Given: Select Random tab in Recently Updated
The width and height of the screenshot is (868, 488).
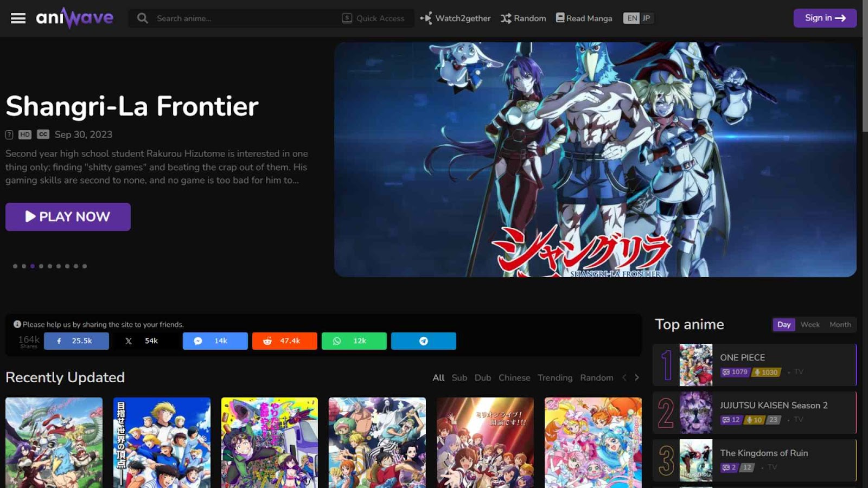Looking at the screenshot, I should point(597,378).
